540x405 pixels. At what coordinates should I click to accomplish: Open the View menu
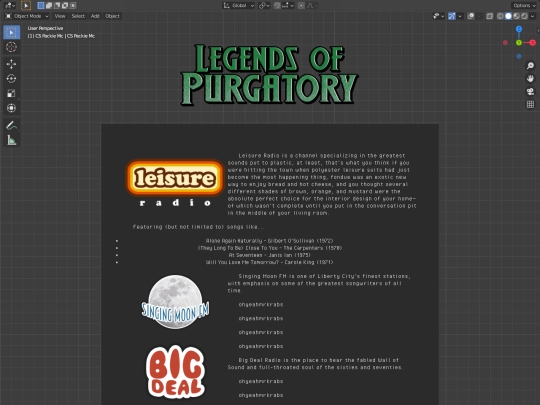tap(60, 16)
